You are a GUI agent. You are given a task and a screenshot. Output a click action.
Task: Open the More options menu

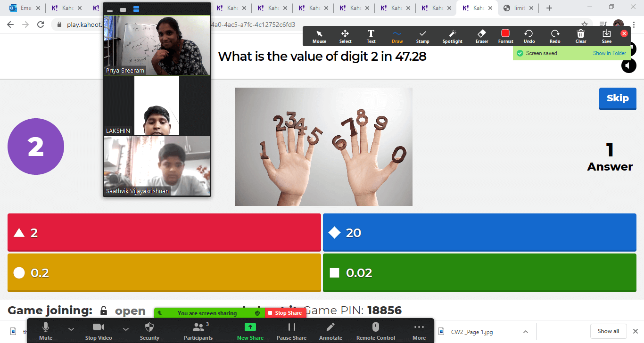pyautogui.click(x=419, y=331)
